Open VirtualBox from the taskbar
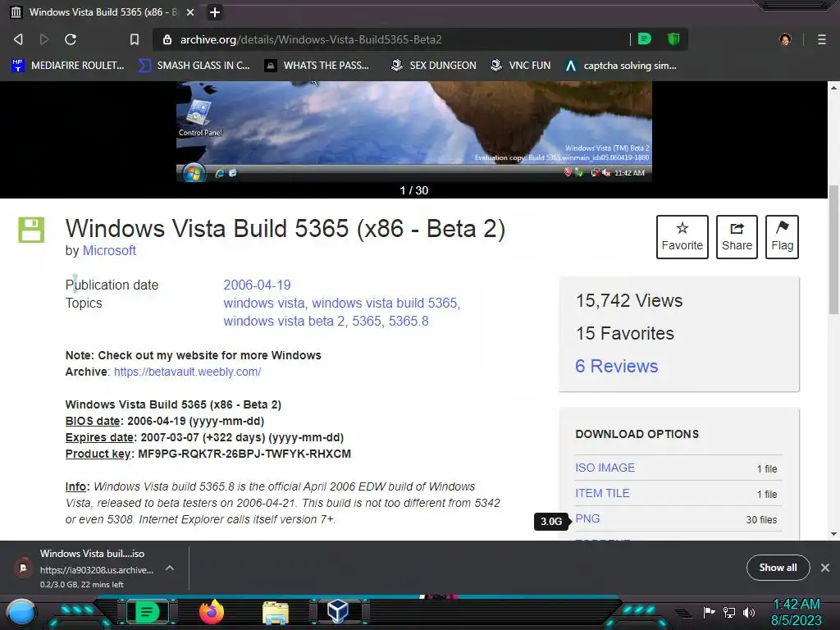Viewport: 840px width, 630px height. [338, 612]
